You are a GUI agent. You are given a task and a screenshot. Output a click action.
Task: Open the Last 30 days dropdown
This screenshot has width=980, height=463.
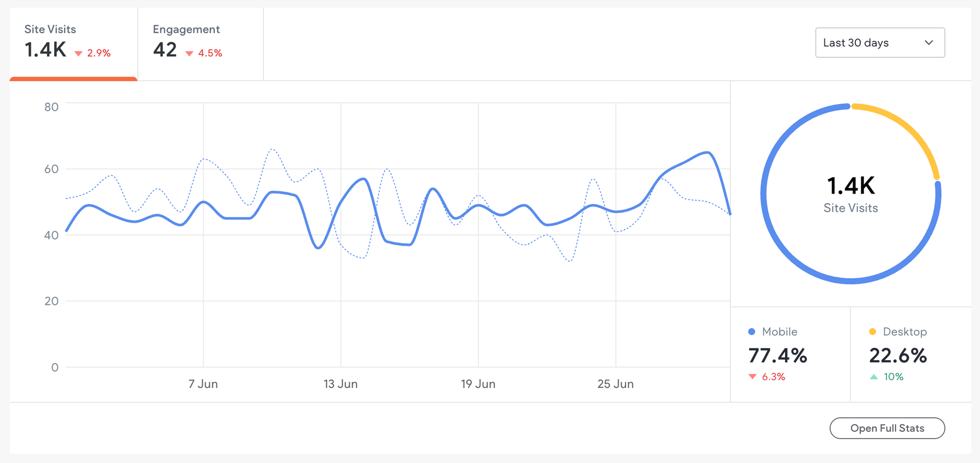[879, 43]
